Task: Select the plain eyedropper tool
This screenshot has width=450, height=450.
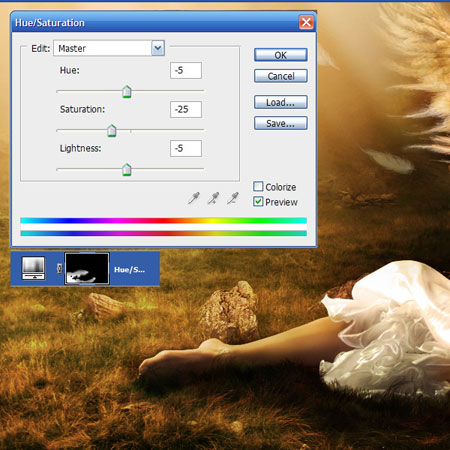Action: (x=194, y=198)
